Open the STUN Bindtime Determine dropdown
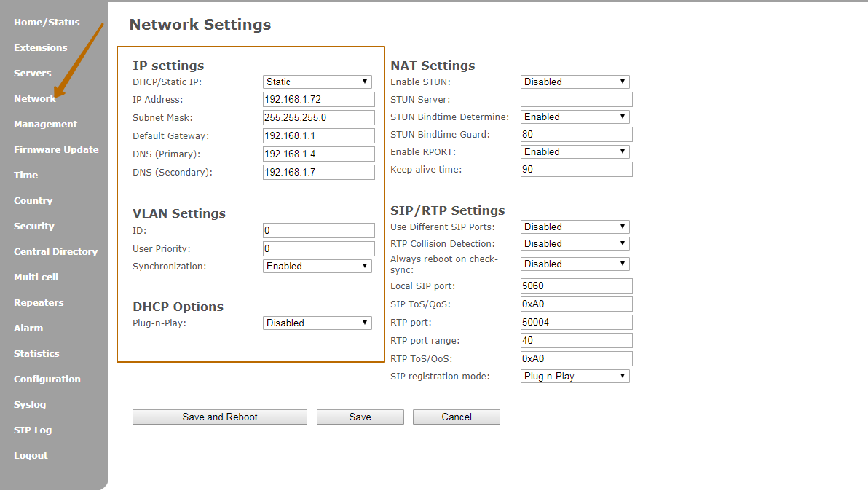868x504 pixels. click(x=575, y=117)
